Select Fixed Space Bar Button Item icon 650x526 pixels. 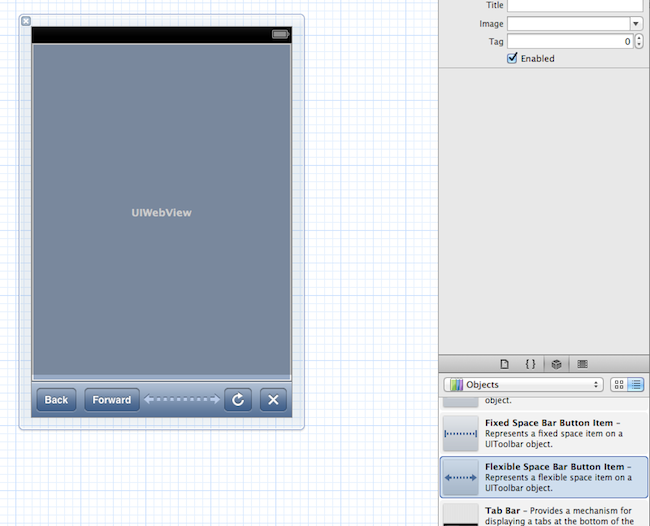click(461, 434)
